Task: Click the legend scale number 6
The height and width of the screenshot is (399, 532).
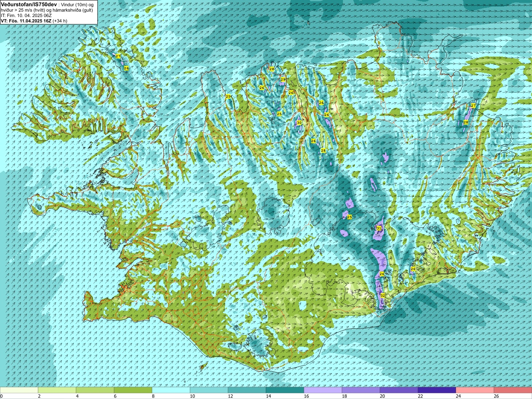Action: (x=115, y=396)
